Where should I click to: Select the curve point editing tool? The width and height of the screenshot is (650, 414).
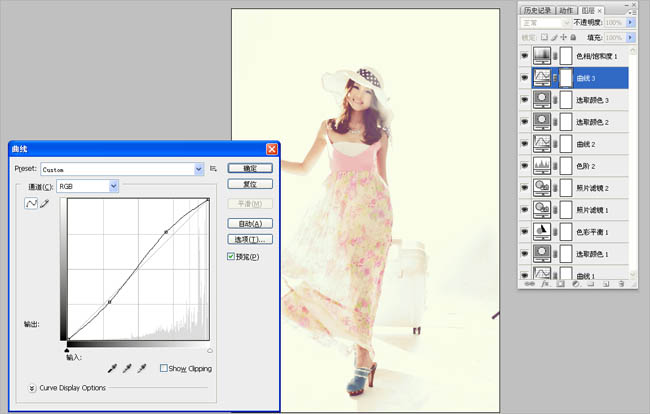pos(31,203)
